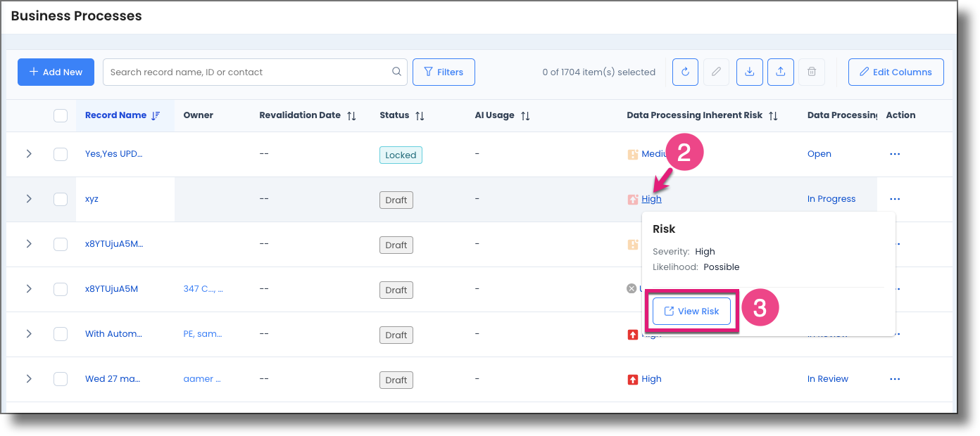This screenshot has height=436, width=980.
Task: Open action menu for Wed 27 ma row
Action: click(895, 379)
